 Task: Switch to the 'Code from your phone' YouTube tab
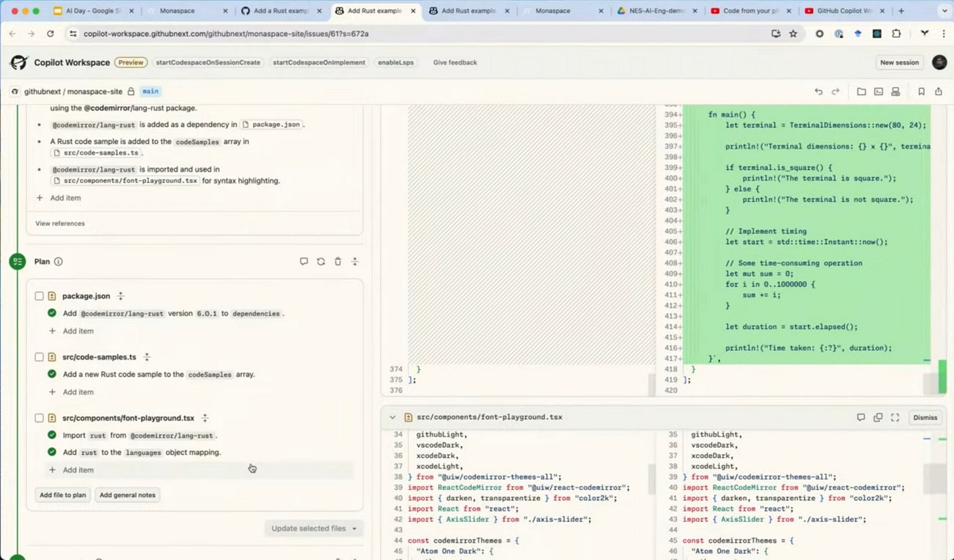(750, 10)
